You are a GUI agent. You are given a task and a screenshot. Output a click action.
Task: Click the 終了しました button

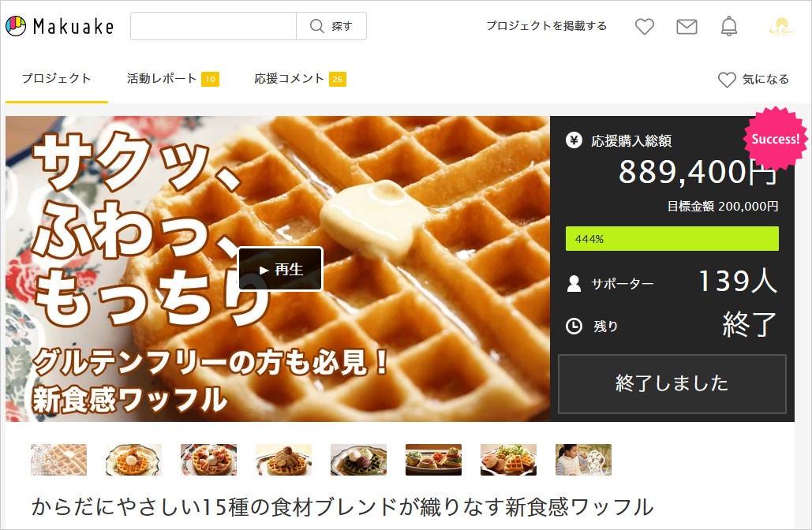(x=672, y=383)
